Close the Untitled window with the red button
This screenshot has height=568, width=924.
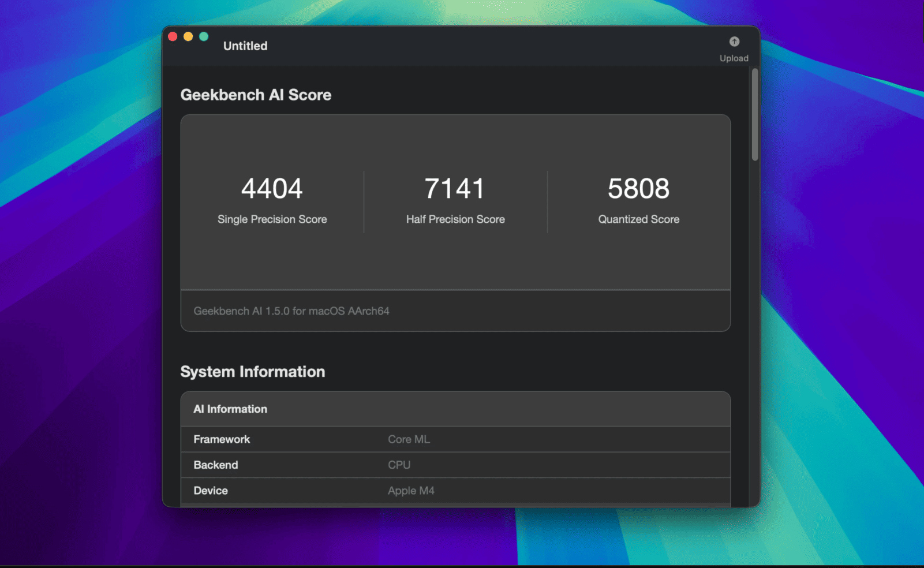(x=173, y=36)
